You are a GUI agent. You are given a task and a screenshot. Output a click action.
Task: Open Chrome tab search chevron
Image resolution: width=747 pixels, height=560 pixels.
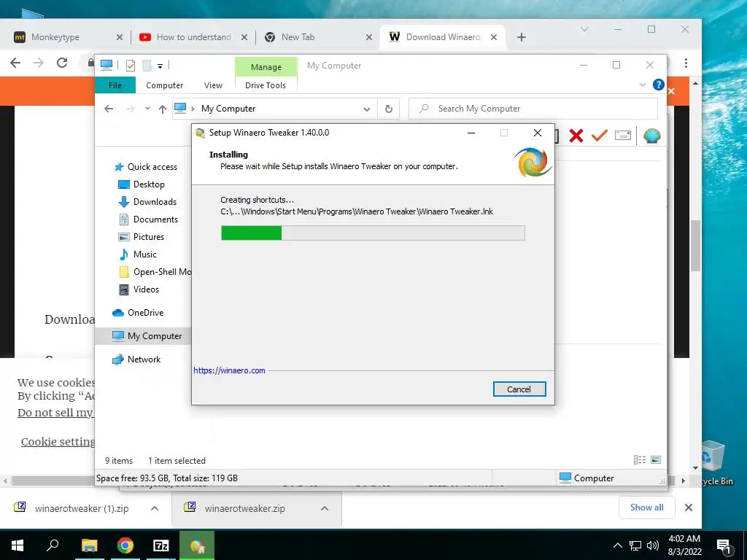tap(584, 29)
